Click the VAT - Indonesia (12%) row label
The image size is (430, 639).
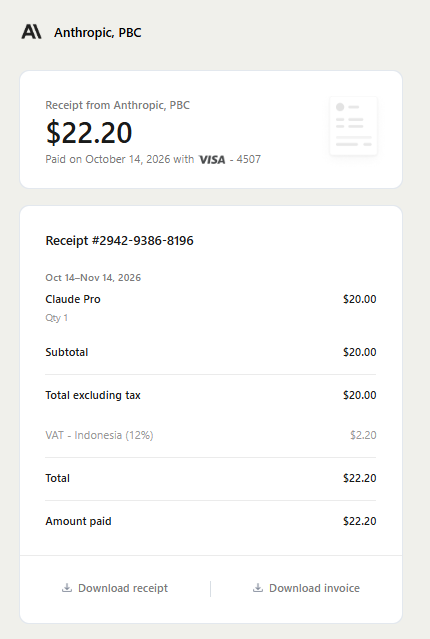pyautogui.click(x=99, y=435)
